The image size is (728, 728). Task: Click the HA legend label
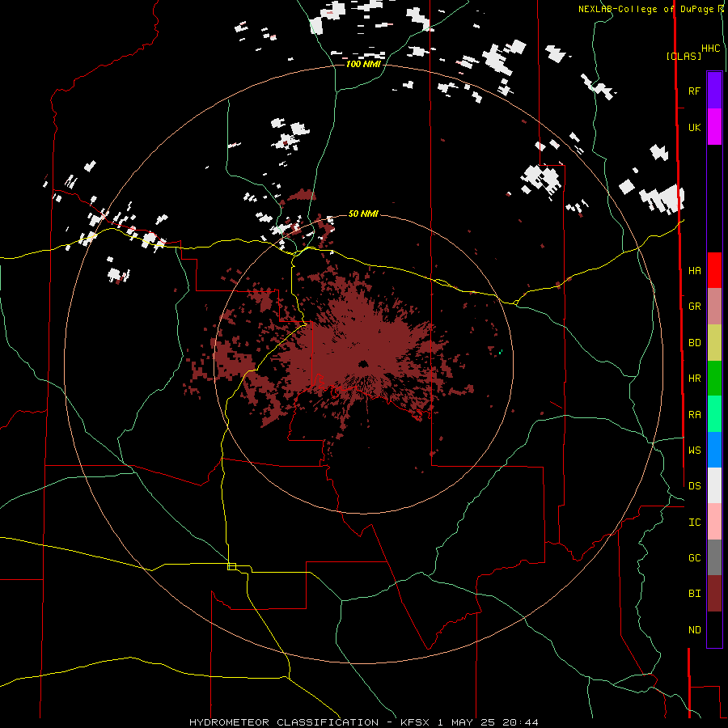[694, 270]
